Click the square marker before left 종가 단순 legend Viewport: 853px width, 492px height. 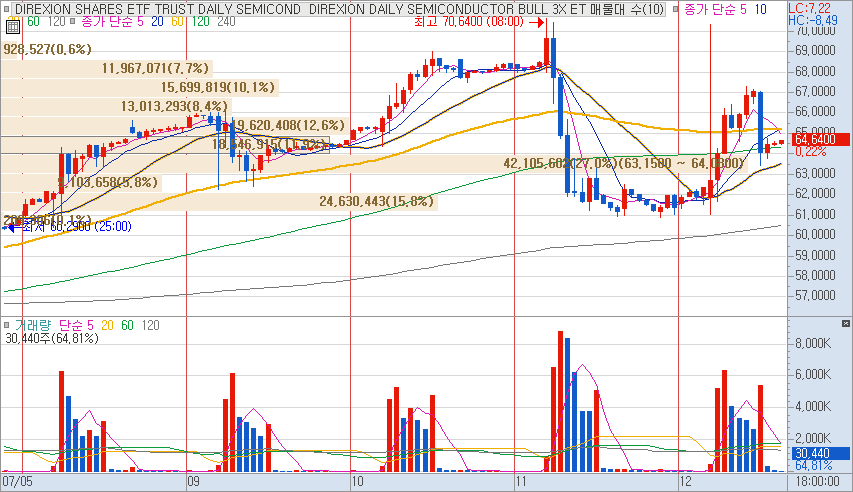[x=72, y=21]
